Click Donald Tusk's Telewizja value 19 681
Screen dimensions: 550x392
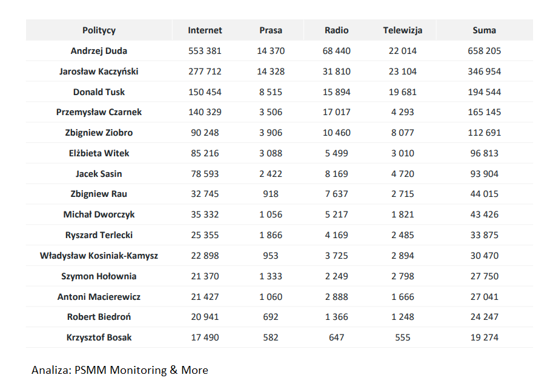tap(402, 92)
